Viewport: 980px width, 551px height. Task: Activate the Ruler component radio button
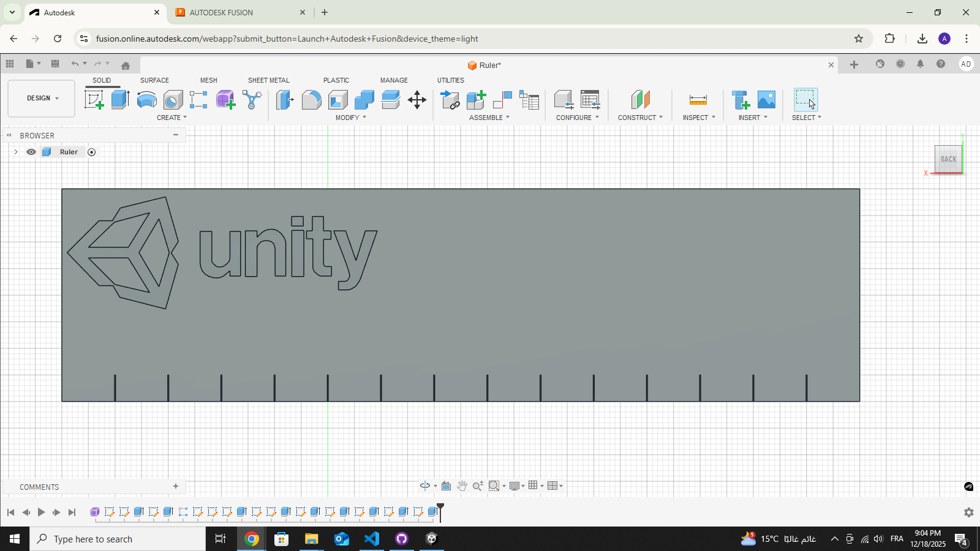point(92,152)
